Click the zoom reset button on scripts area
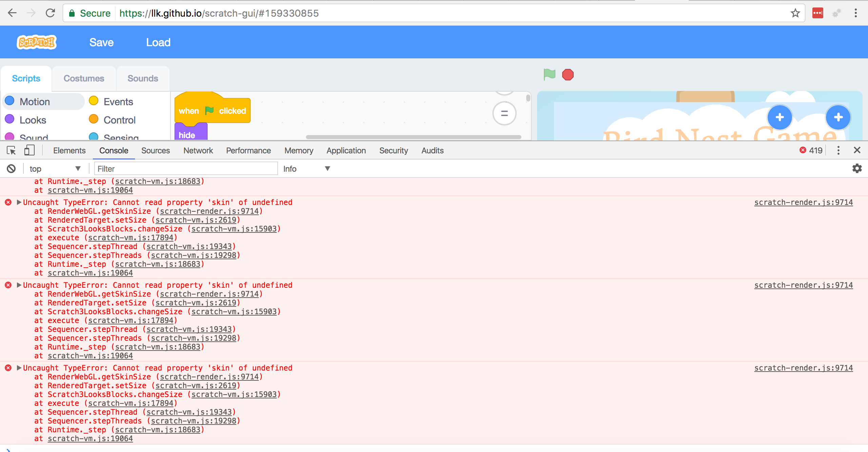Screen dimensions: 868x452 click(x=504, y=113)
